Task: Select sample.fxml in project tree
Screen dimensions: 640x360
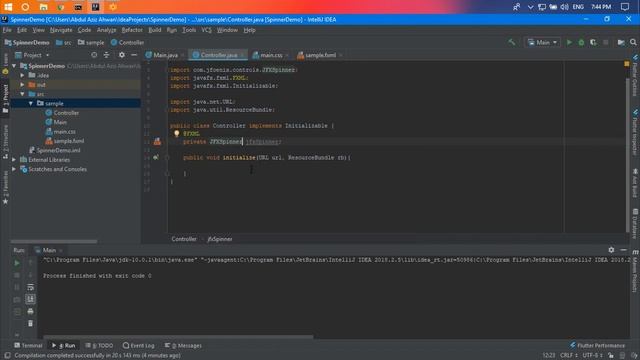Action: click(x=65, y=141)
